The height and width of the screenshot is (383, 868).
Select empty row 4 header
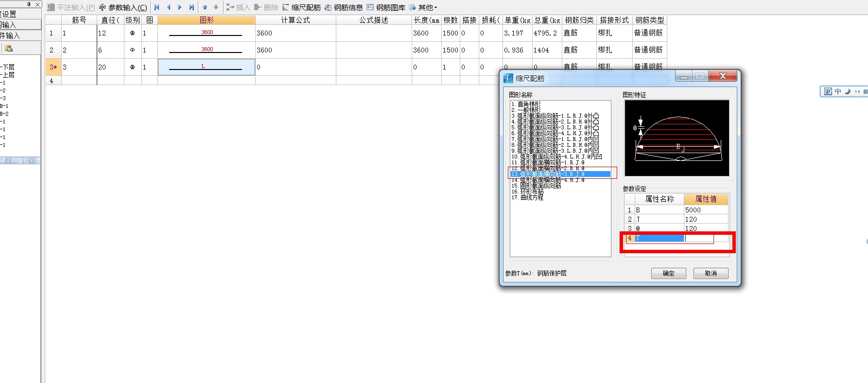point(53,81)
